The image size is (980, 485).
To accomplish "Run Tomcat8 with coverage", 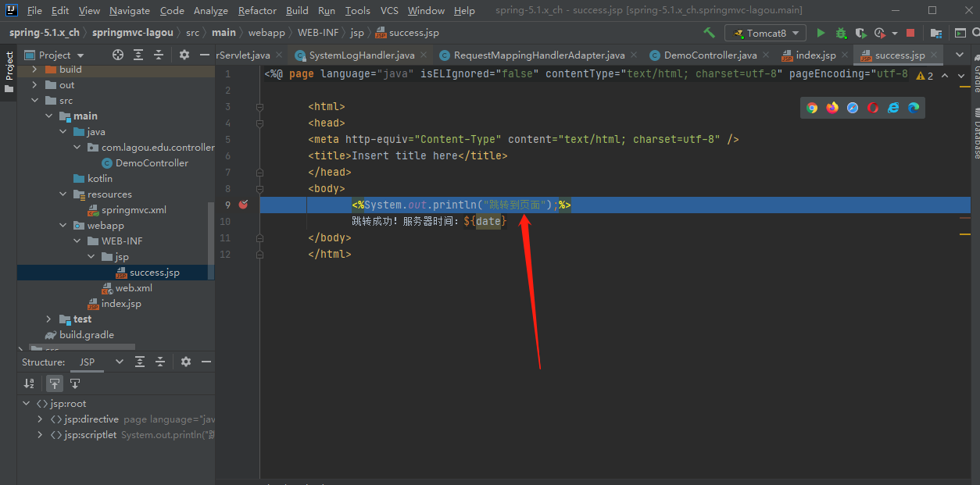I will [x=860, y=33].
